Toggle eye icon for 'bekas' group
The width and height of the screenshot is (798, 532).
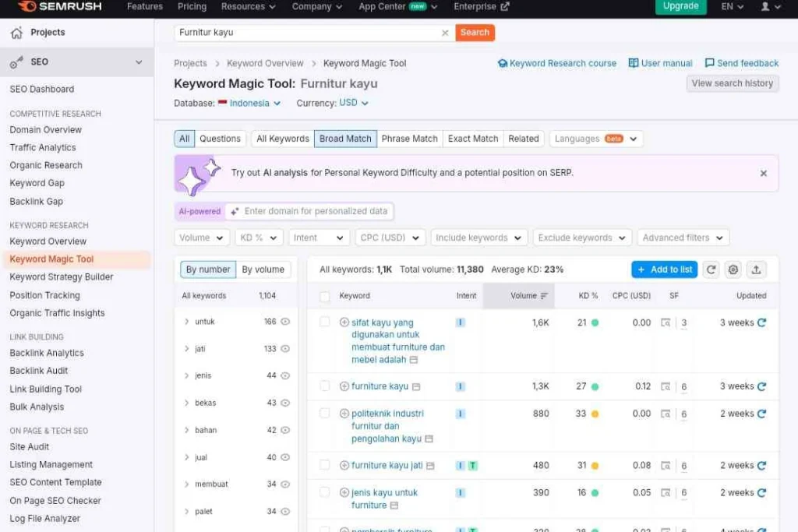(x=285, y=403)
